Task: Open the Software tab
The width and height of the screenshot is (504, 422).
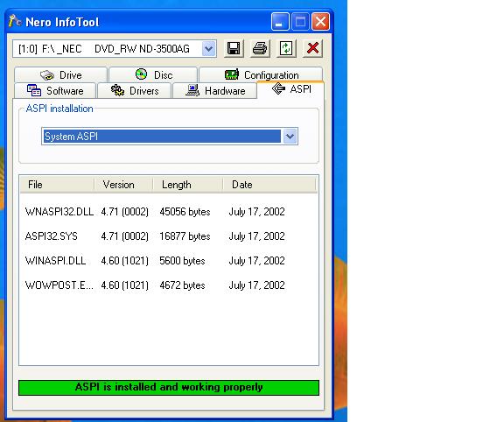Action: 55,91
